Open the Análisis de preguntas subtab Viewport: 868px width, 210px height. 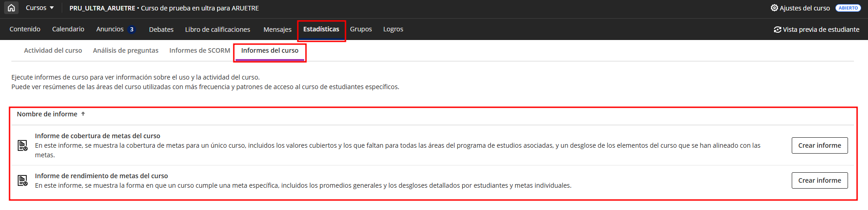tap(126, 50)
